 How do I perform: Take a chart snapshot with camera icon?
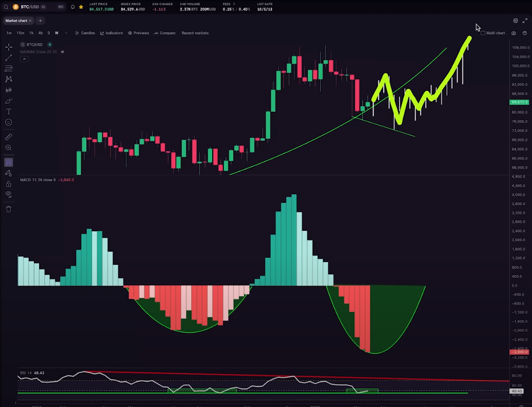coord(514,33)
